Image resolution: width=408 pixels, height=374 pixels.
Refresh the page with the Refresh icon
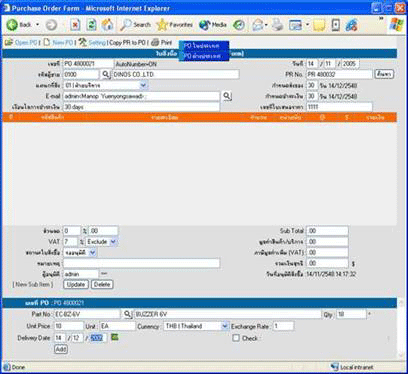[91, 25]
